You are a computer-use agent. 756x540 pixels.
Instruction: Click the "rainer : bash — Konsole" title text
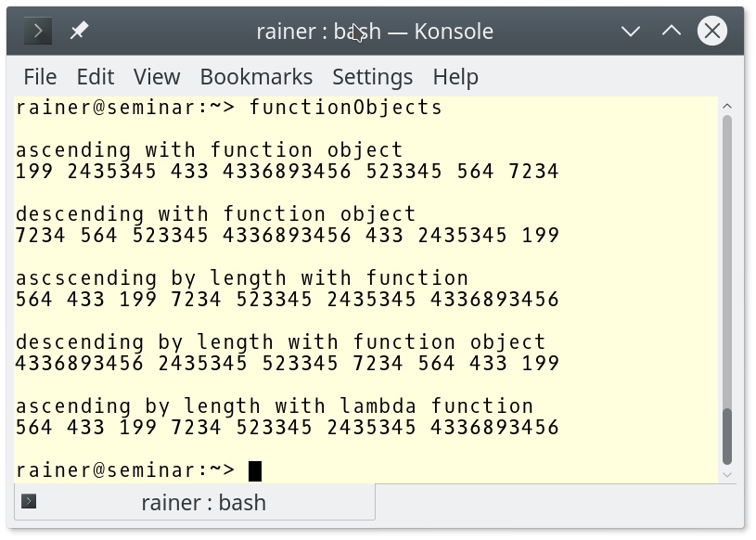pos(375,31)
